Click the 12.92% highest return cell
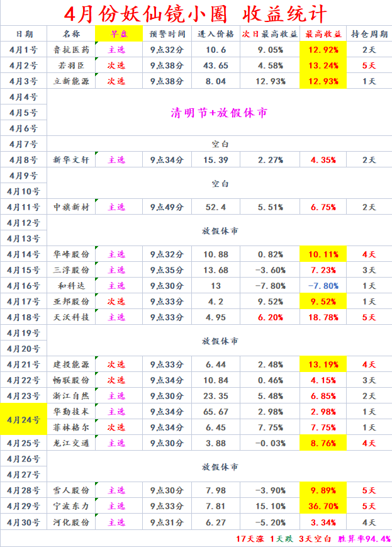The width and height of the screenshot is (392, 547). (323, 50)
